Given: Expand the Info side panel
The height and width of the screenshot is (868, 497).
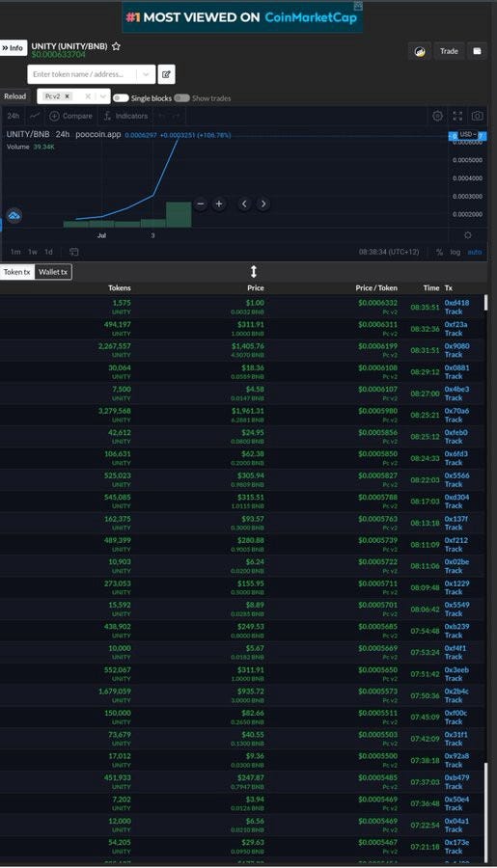Looking at the screenshot, I should (x=13, y=48).
